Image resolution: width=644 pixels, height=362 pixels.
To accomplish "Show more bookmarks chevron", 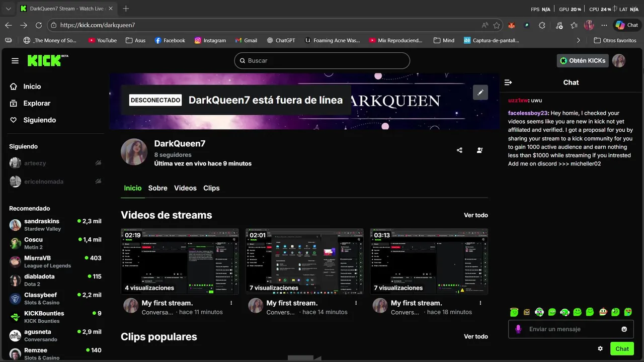I will [579, 40].
